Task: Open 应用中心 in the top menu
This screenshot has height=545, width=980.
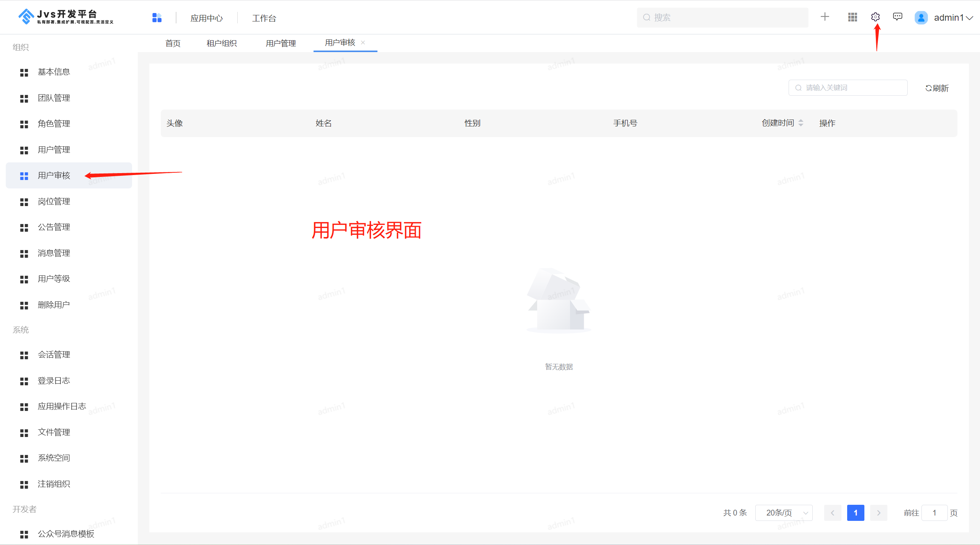Action: click(x=206, y=18)
